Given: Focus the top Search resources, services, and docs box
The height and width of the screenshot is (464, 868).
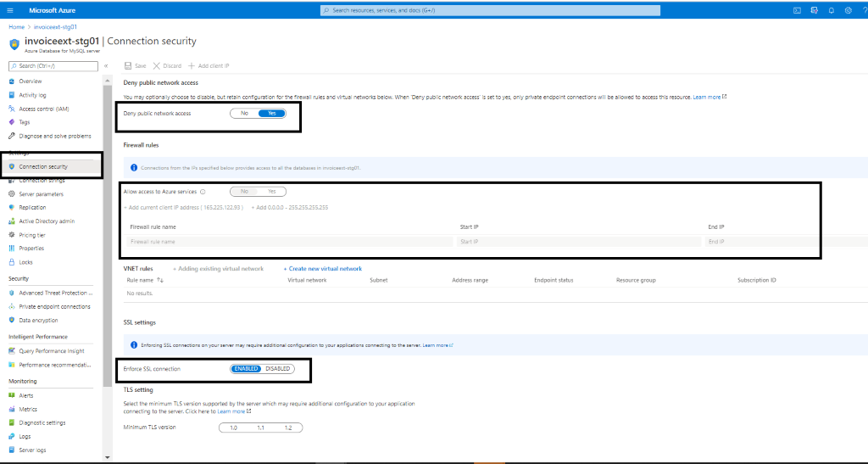Looking at the screenshot, I should 490,10.
